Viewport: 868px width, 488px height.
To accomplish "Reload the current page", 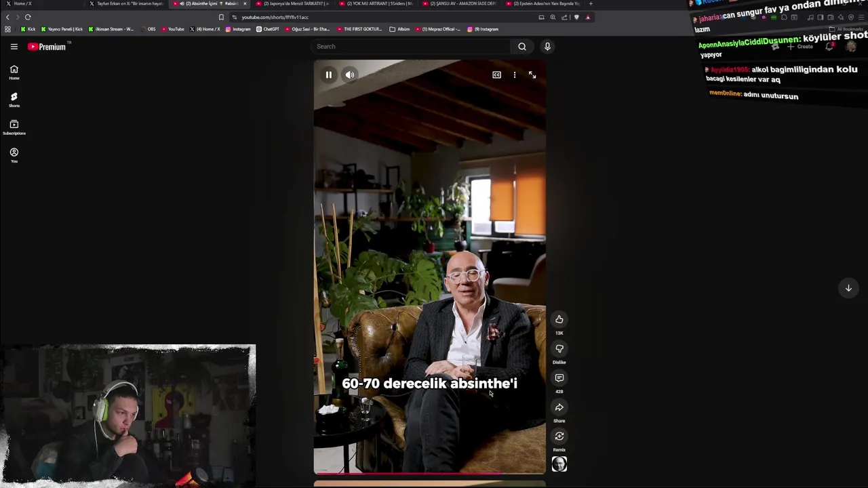I will [x=28, y=17].
